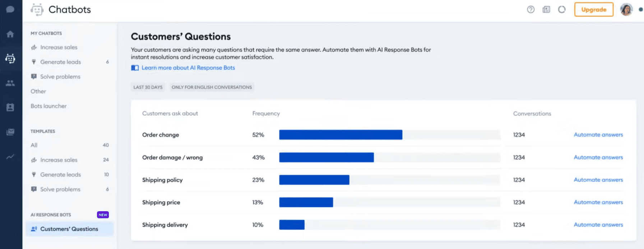Open the Contacts people icon in left rail
Viewport: 644px width, 249px height.
click(10, 83)
